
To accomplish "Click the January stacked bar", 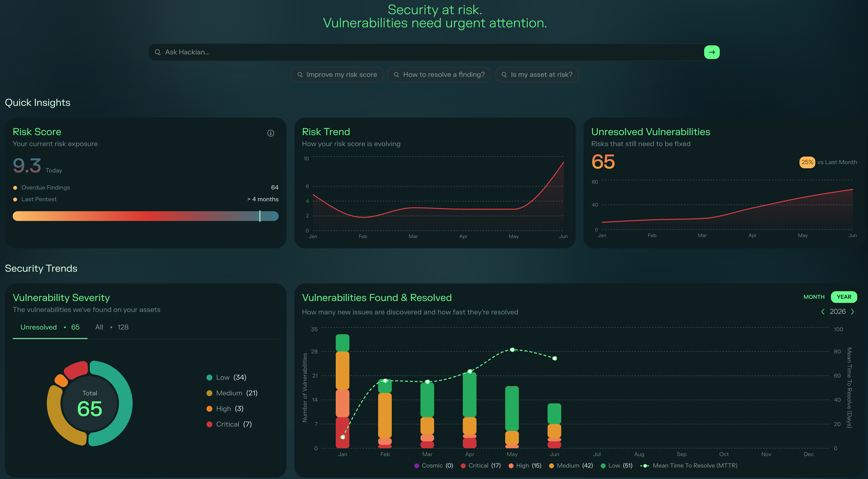I will (x=342, y=391).
